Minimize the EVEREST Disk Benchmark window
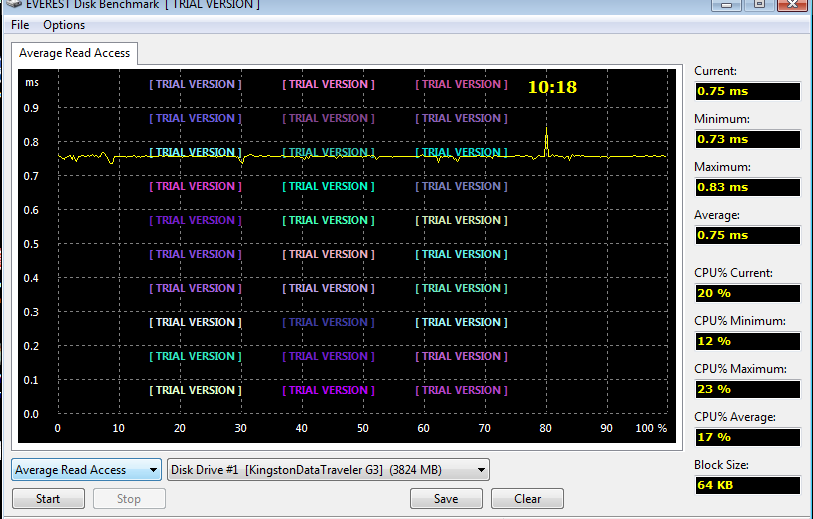The width and height of the screenshot is (813, 519). tap(726, 4)
